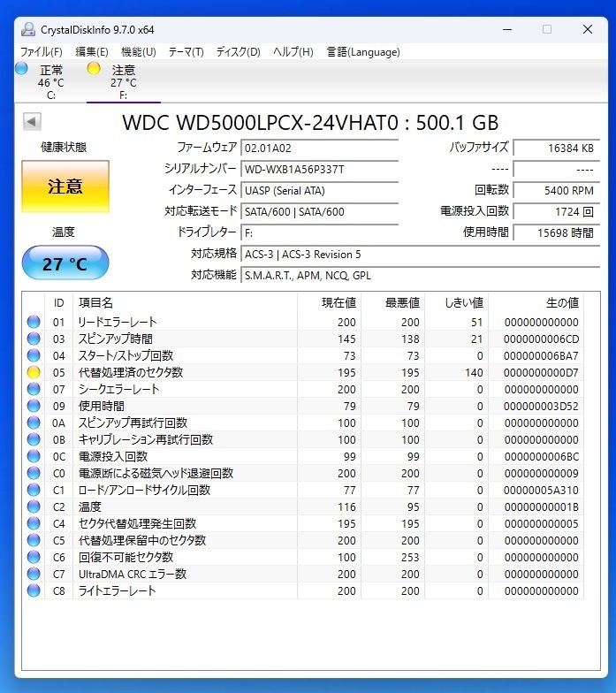This screenshot has height=693, width=616.
Task: Click raw value 000000003D52 in row 09
Action: [x=541, y=407]
